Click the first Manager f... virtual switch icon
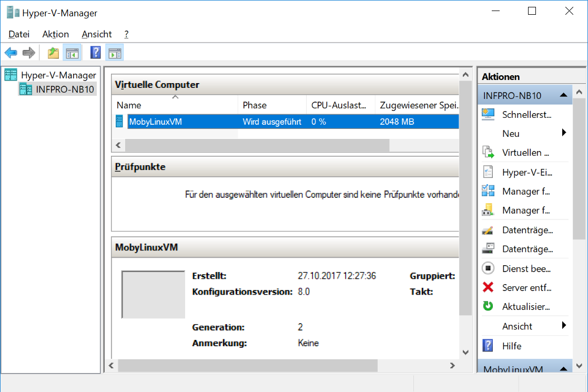588x392 pixels. point(488,192)
